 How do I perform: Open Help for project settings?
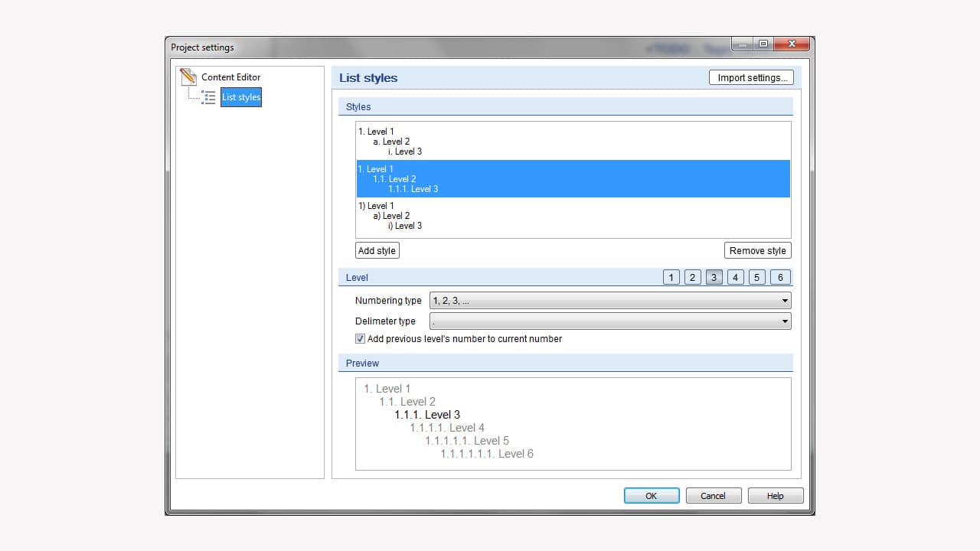coord(776,496)
